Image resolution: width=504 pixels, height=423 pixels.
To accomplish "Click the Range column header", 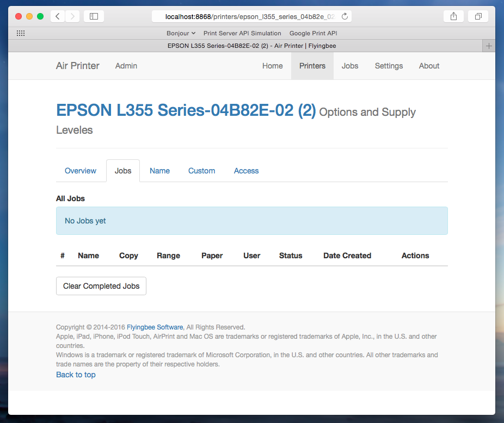I will pyautogui.click(x=168, y=256).
